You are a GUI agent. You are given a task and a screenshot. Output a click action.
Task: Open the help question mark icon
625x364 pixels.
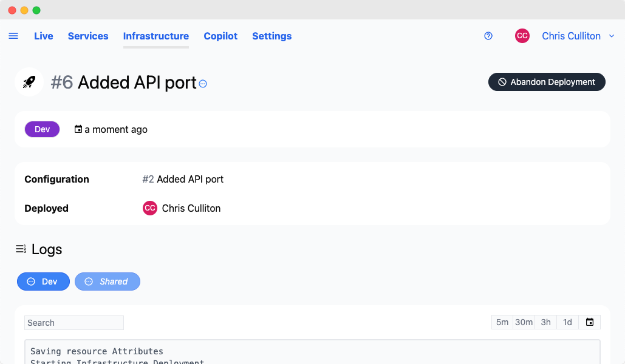click(488, 36)
